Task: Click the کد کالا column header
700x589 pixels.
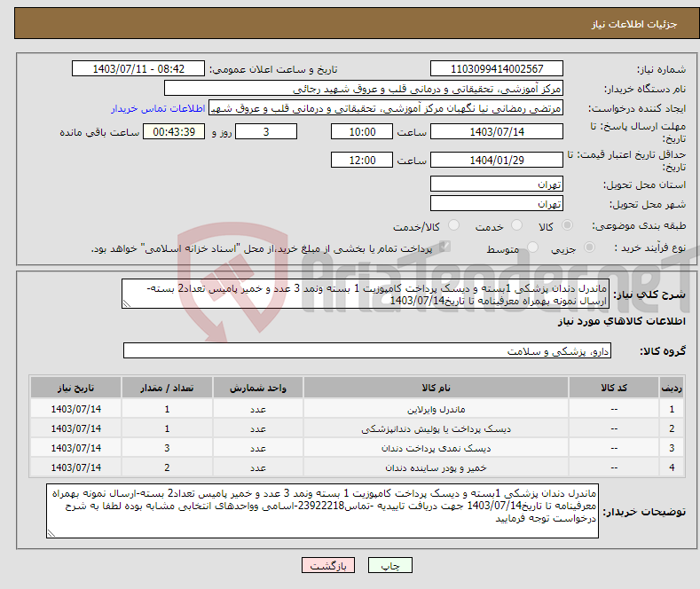Action: (x=614, y=388)
